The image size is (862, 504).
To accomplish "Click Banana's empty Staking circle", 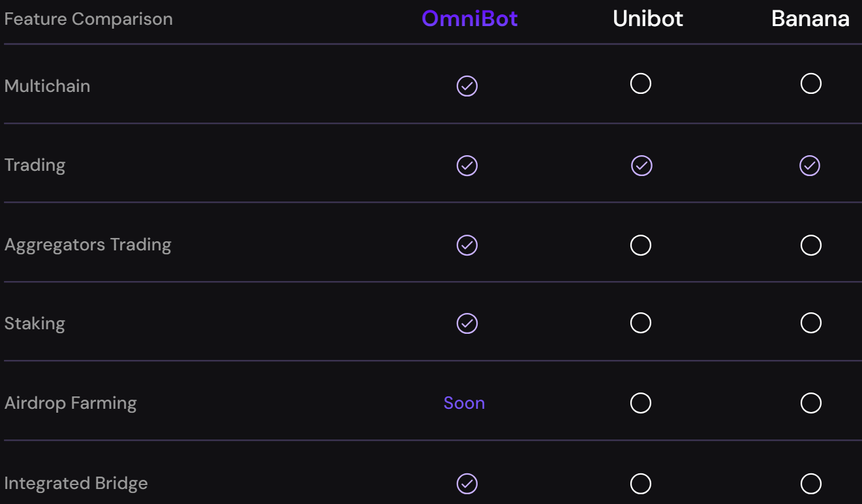I will click(x=811, y=323).
